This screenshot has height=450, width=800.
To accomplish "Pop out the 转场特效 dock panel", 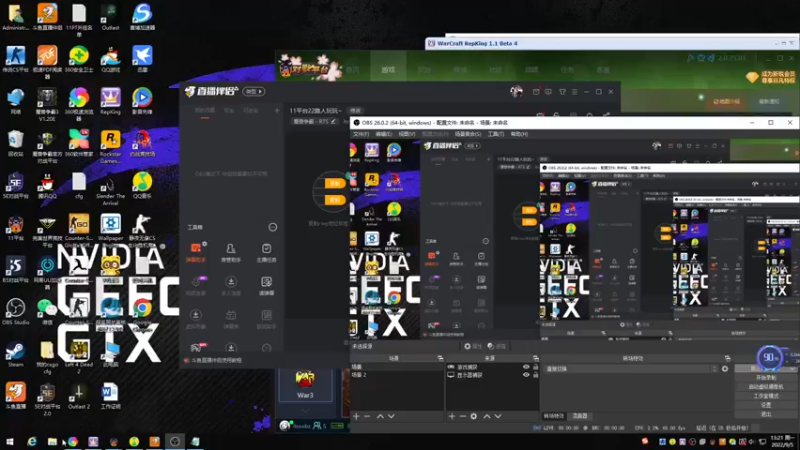I will pos(728,358).
